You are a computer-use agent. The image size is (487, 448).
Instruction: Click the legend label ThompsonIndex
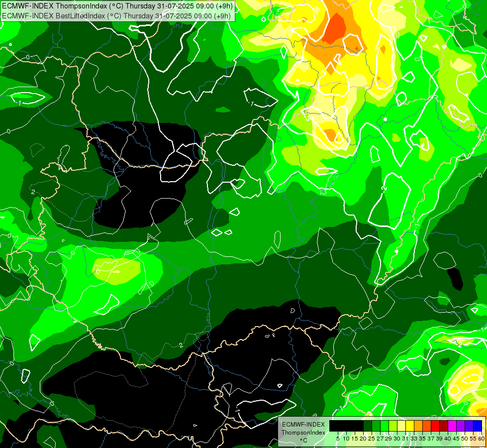[x=303, y=433]
